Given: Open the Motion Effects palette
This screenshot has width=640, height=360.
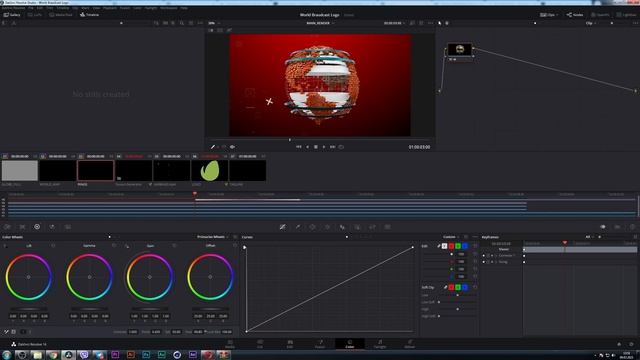Looking at the screenshot, I should [x=68, y=227].
